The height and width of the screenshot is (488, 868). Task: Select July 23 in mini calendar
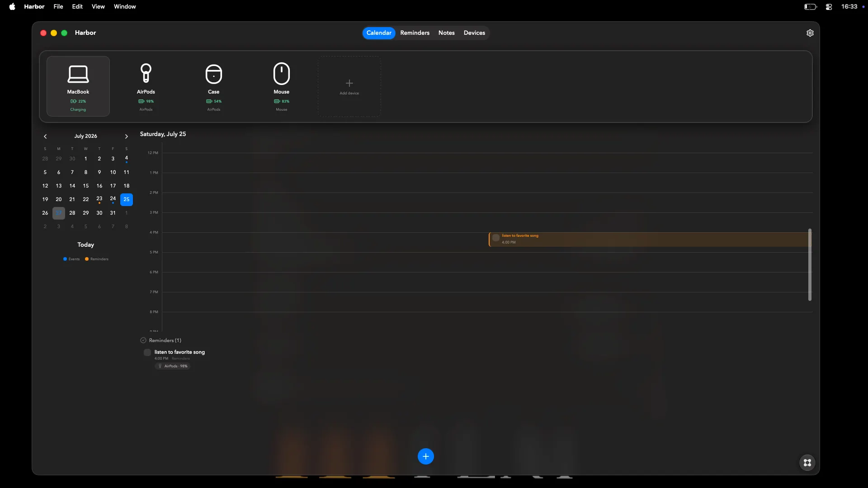click(99, 199)
